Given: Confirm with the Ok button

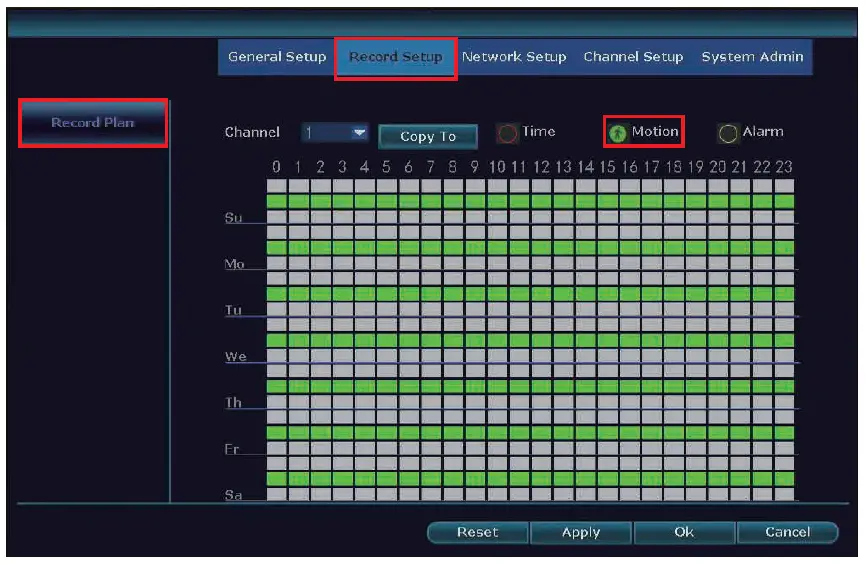Looking at the screenshot, I should click(x=684, y=532).
